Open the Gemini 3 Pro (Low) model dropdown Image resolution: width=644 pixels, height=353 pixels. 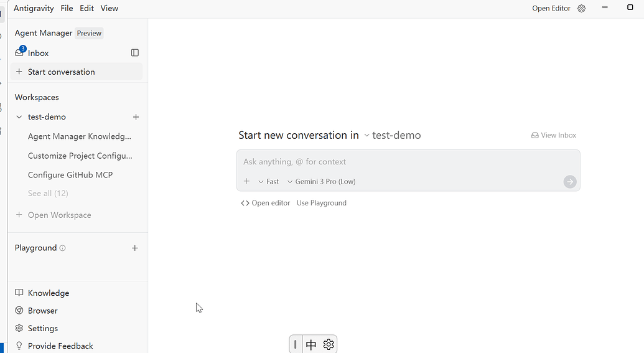(322, 182)
